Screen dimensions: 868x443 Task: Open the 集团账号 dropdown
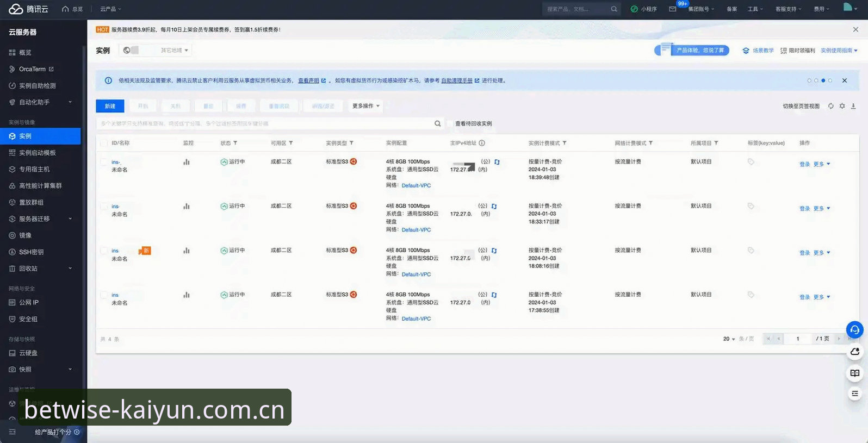pos(701,9)
